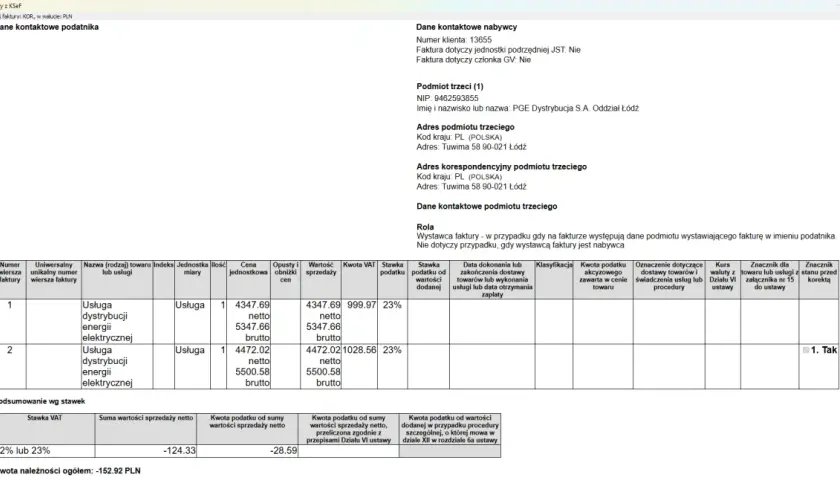This screenshot has height=480, width=840.
Task: Click the VAT amount '999.97' in row 1
Action: tap(362, 305)
